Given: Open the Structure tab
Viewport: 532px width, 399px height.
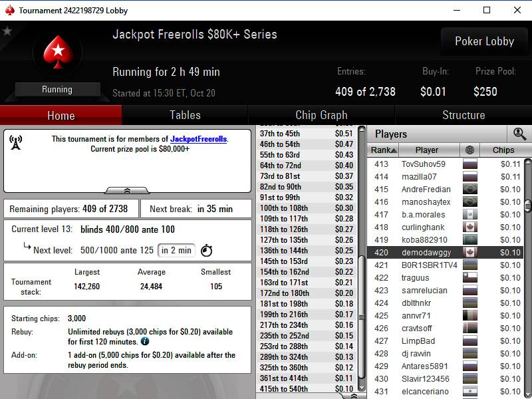Looking at the screenshot, I should pos(464,115).
